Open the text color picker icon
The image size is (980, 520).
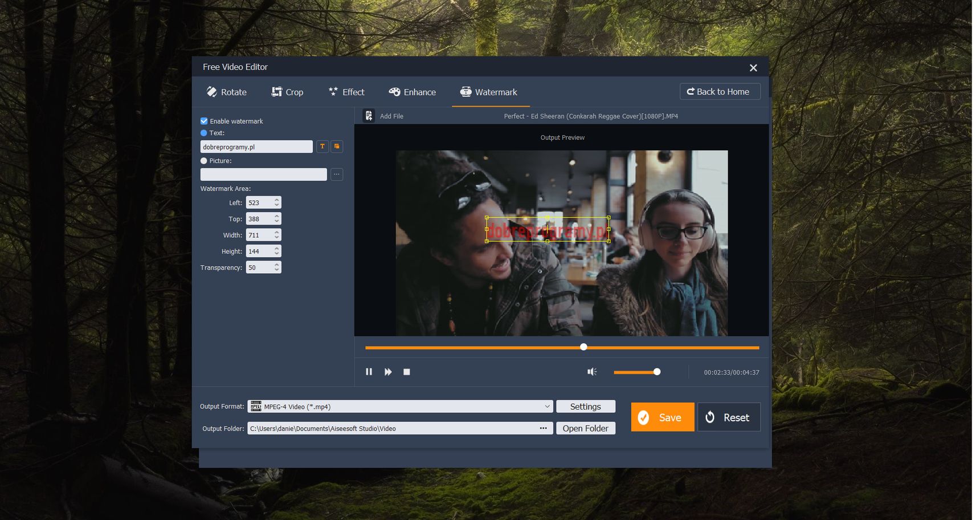click(337, 147)
